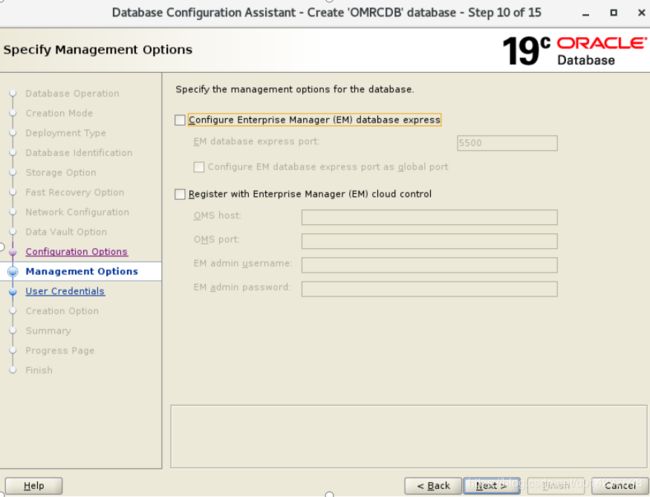Check Configure EM database express port as global port

[199, 167]
